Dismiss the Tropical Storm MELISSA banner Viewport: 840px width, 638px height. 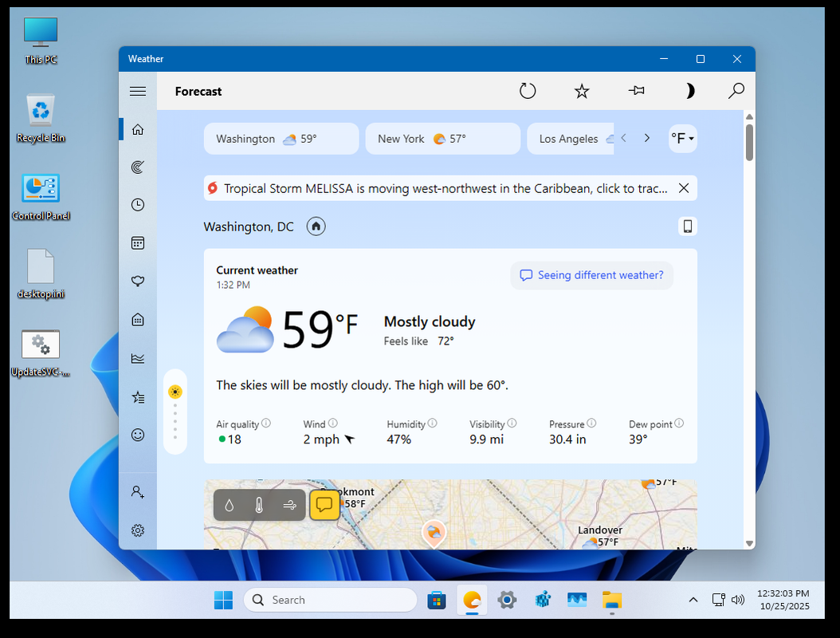tap(684, 188)
